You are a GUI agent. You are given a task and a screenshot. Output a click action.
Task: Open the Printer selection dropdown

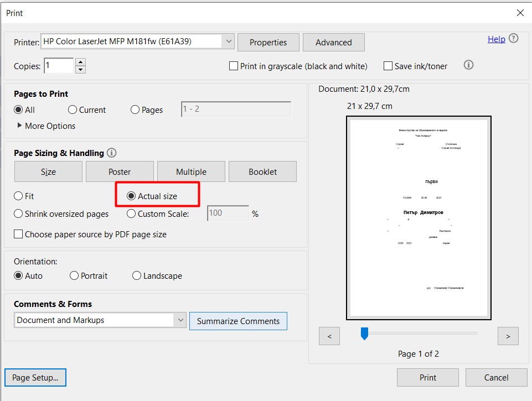(x=229, y=41)
